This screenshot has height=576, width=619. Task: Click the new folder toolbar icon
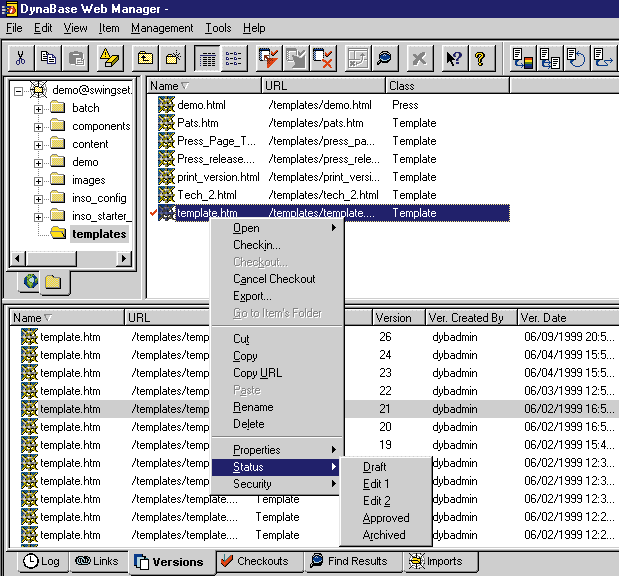click(x=174, y=58)
